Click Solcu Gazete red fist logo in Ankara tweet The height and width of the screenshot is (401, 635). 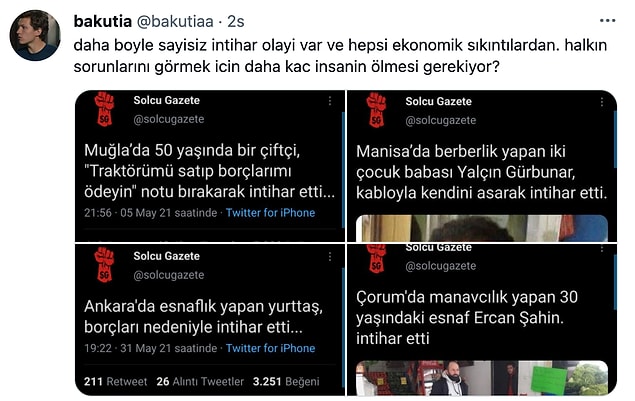[x=104, y=265]
